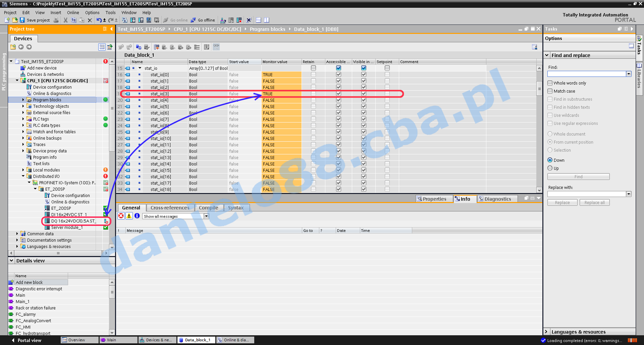Click the Accessible devices icon
644x345 pixels.
click(x=223, y=20)
